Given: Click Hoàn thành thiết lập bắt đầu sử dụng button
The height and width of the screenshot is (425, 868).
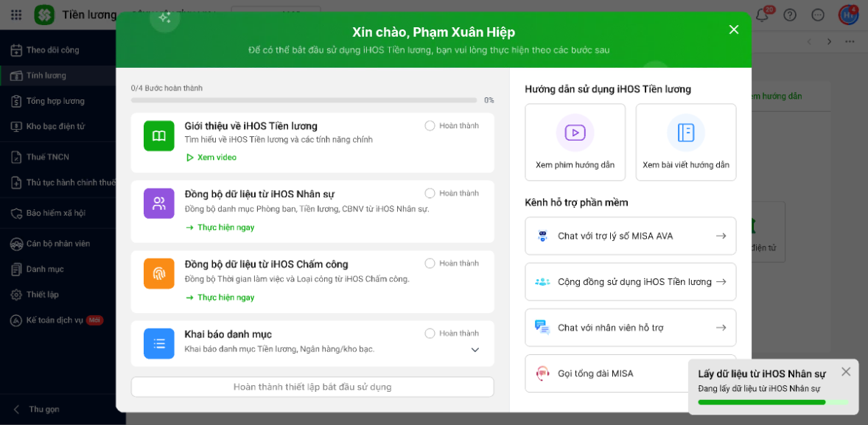Looking at the screenshot, I should 312,387.
